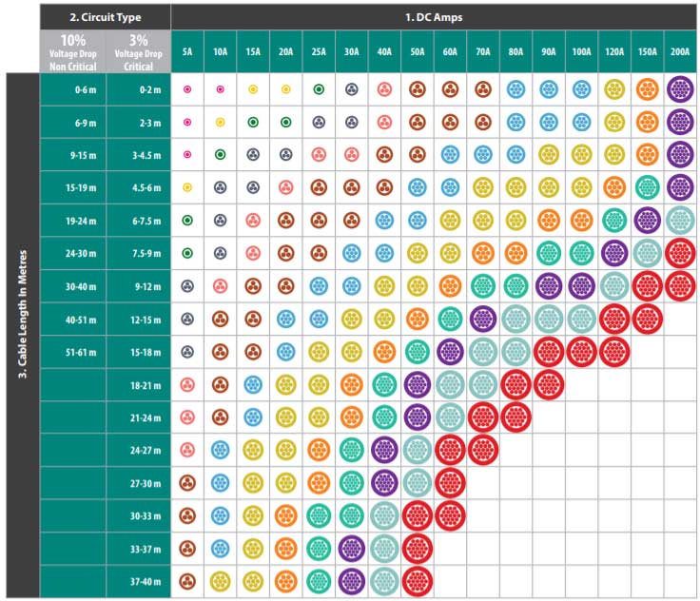Pick the teal cable icon for 25A at 37-40 m
Viewport: 700px width, 601px height.
319,581
